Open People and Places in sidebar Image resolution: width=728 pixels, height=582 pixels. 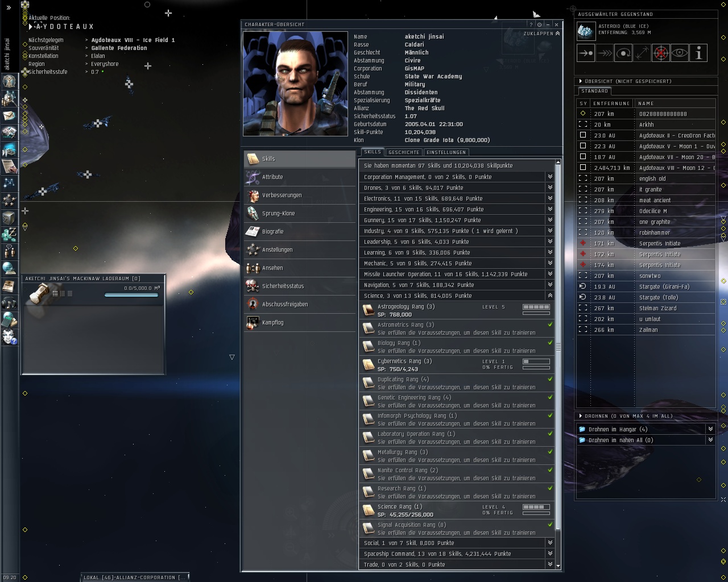click(9, 98)
